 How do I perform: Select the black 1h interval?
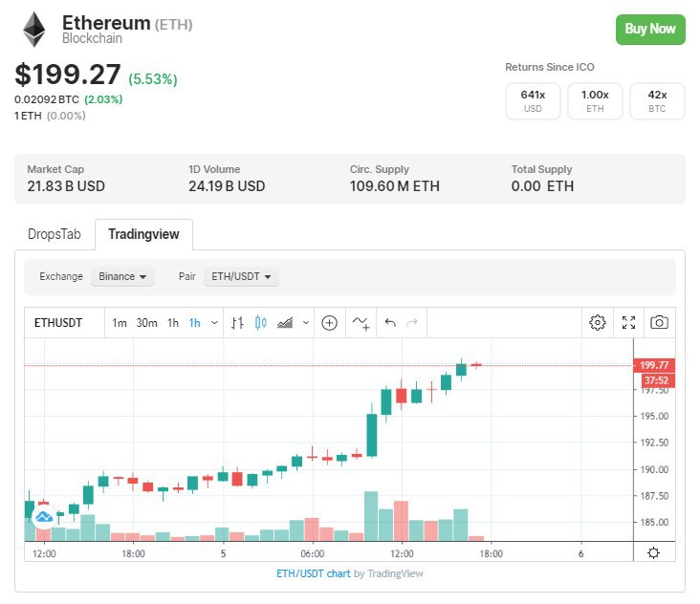click(x=173, y=322)
